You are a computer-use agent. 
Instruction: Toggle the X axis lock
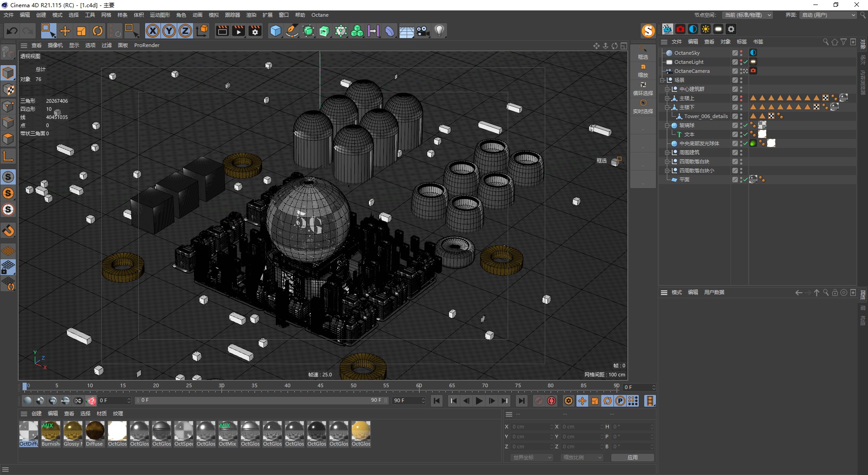(153, 31)
